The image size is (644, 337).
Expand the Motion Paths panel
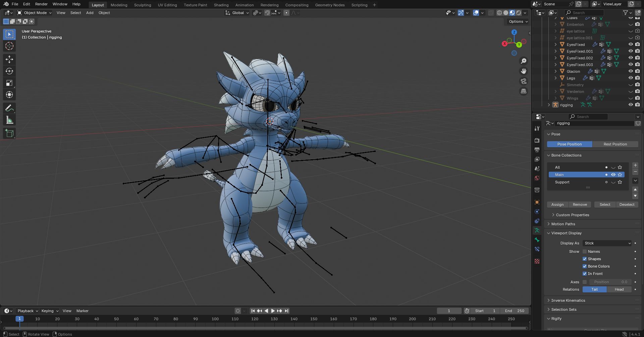click(x=563, y=224)
